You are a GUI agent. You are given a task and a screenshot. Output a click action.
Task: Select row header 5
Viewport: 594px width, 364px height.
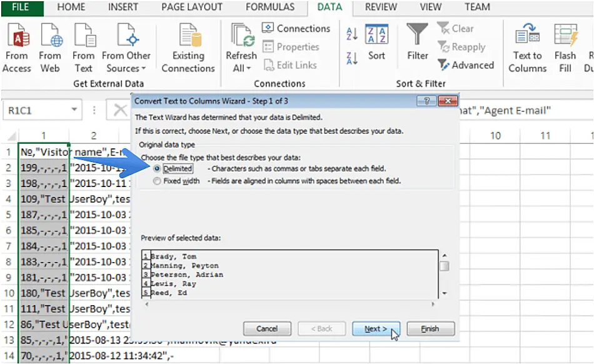(x=9, y=215)
